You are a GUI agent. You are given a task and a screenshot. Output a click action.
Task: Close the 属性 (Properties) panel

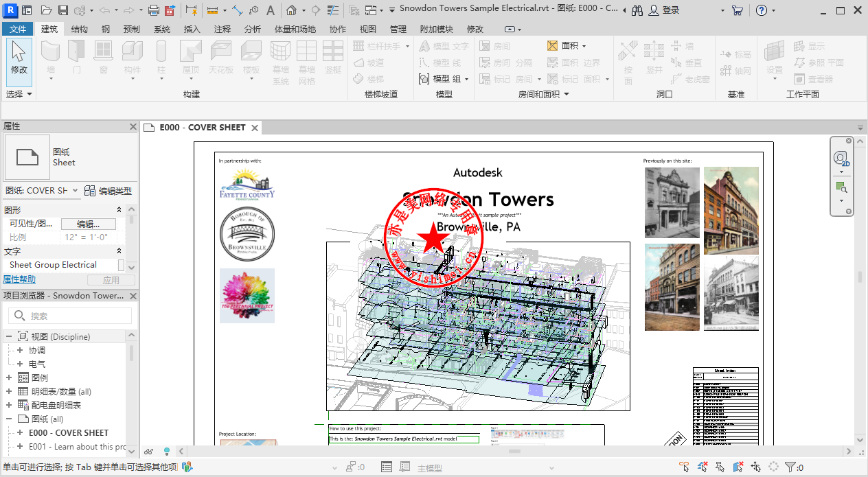[133, 126]
